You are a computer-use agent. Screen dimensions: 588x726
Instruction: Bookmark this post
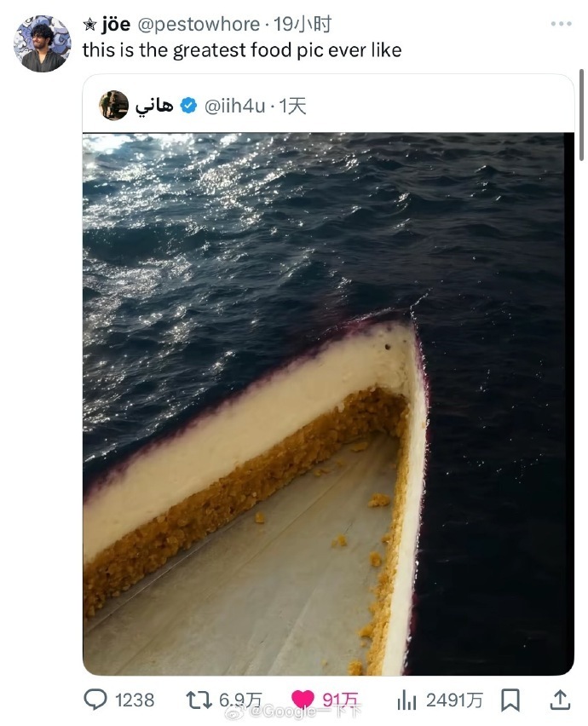pos(510,700)
